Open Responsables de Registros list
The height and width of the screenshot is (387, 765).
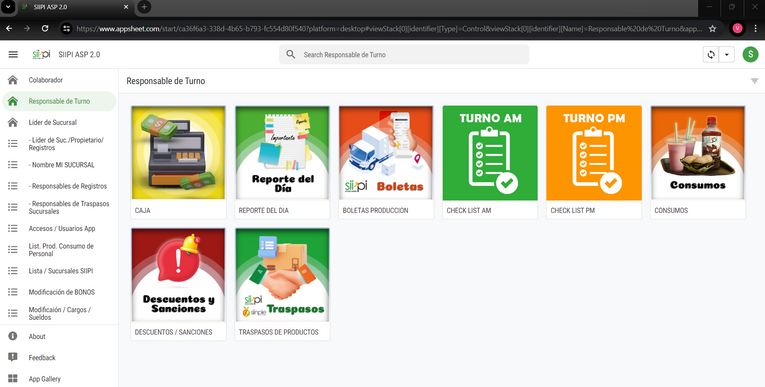tap(59, 186)
